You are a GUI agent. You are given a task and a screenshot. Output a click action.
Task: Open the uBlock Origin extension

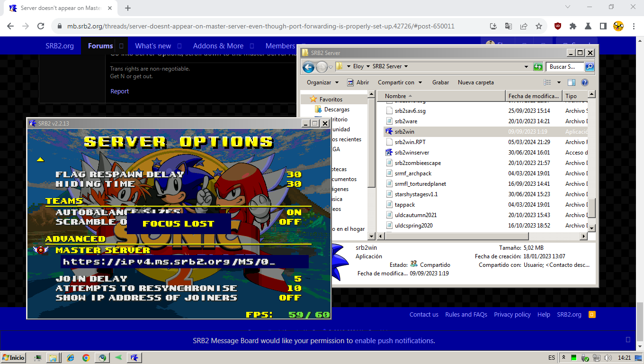(558, 26)
